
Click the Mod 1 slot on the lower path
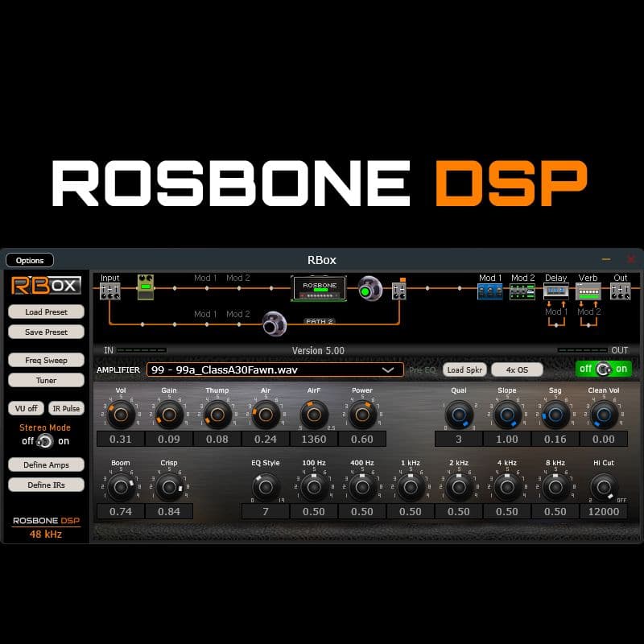[205, 314]
